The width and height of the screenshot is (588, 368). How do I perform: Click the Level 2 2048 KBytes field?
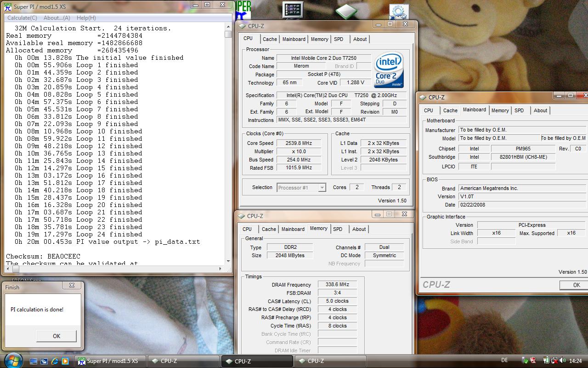383,160
